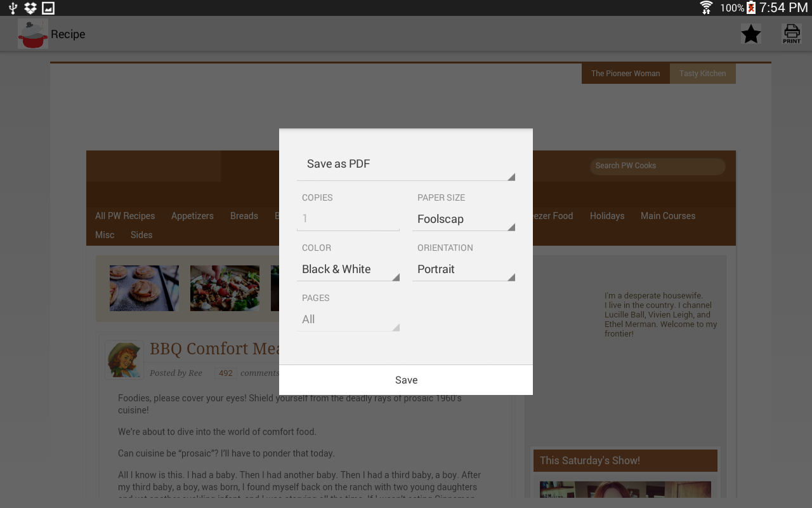
Task: Open the Sides category
Action: coord(141,235)
